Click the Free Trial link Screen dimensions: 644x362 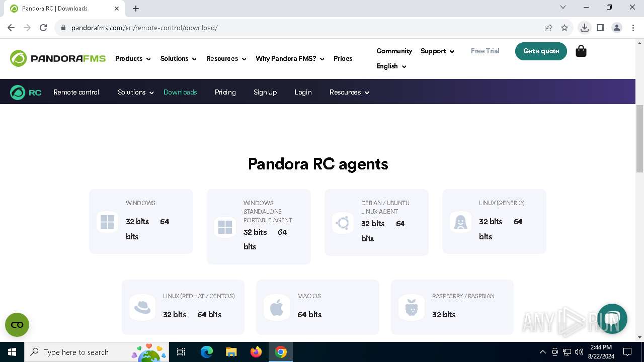(485, 51)
